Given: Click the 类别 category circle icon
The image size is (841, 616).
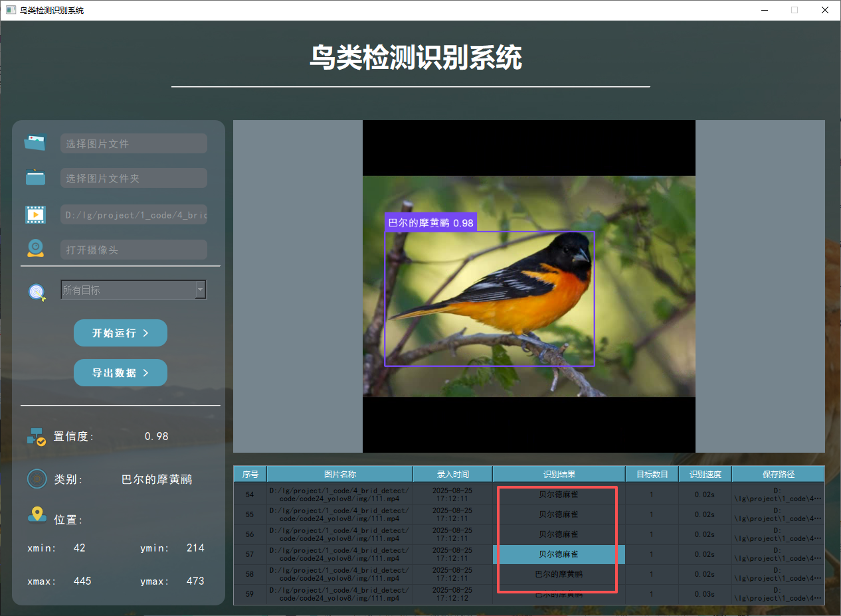Looking at the screenshot, I should 37,479.
